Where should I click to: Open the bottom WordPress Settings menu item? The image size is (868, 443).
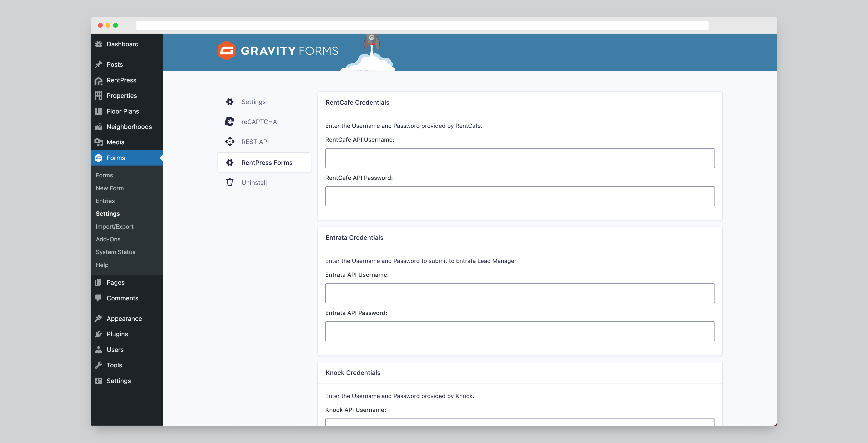point(127,381)
